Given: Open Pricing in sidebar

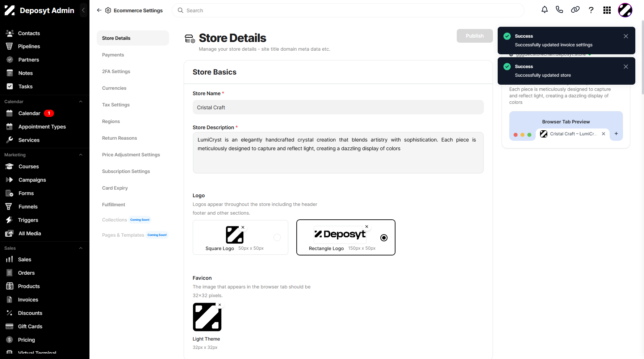Looking at the screenshot, I should [x=26, y=340].
